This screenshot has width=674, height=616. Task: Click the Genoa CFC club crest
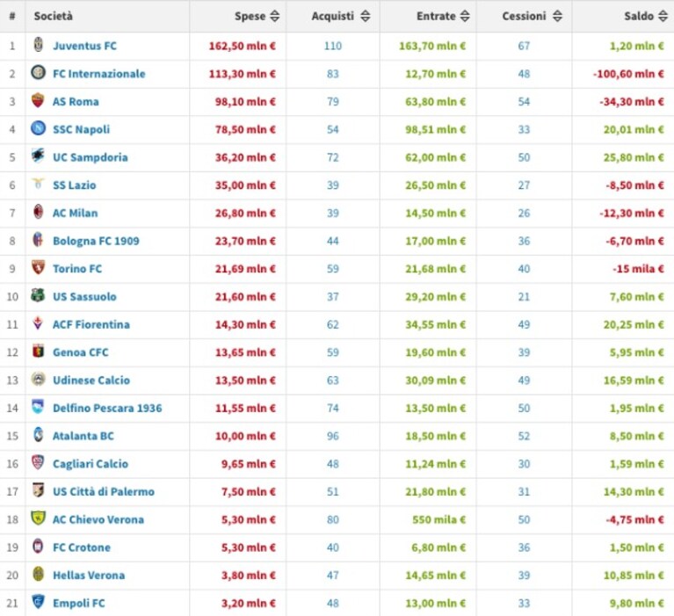pyautogui.click(x=39, y=351)
